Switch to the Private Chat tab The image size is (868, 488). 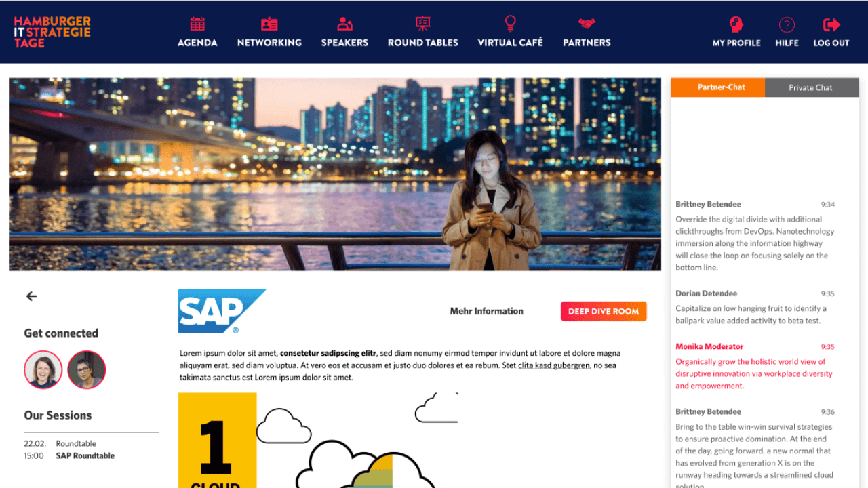[x=812, y=87]
